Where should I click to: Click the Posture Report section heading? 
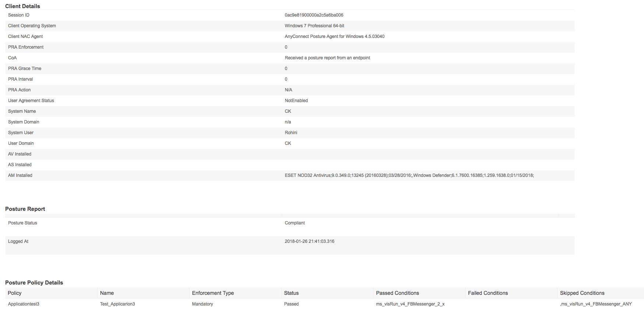tap(25, 209)
